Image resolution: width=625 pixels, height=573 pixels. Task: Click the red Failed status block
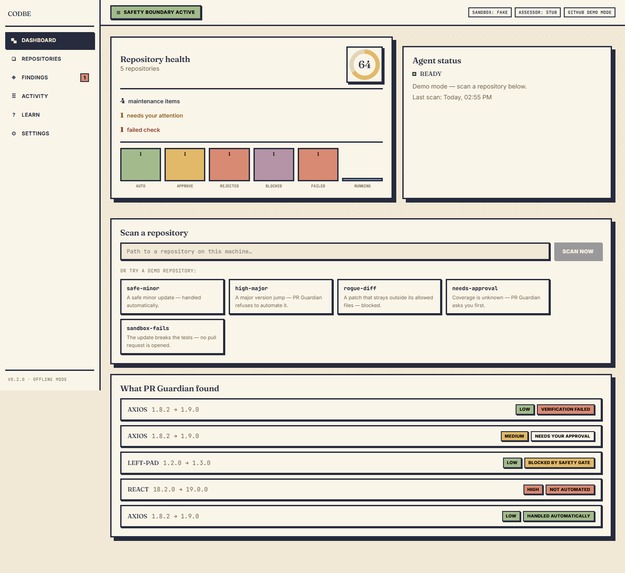pyautogui.click(x=318, y=165)
